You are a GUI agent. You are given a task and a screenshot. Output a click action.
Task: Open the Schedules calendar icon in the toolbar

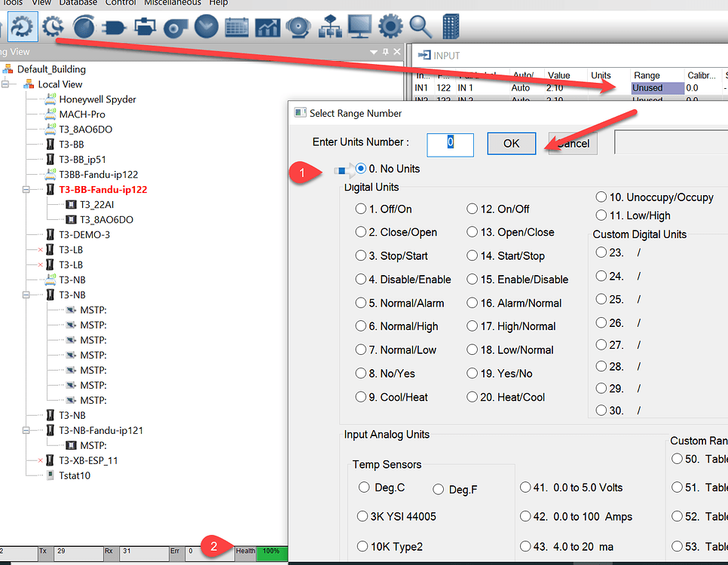237,26
